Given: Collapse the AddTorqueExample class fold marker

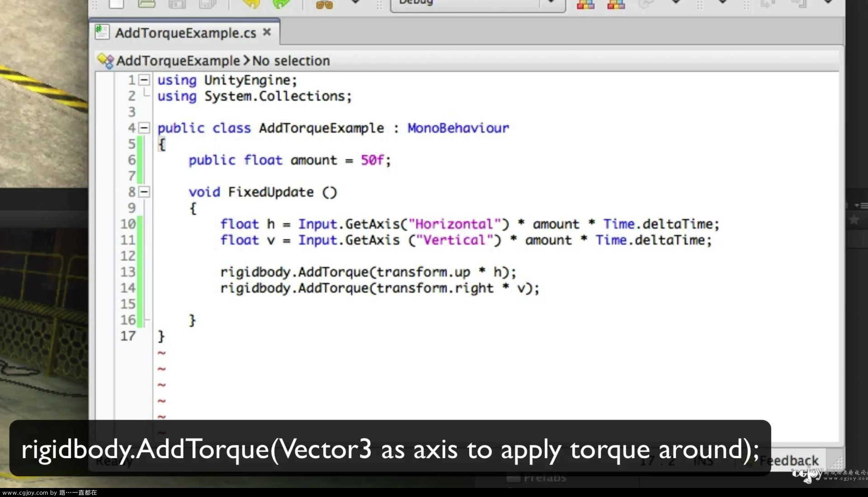Looking at the screenshot, I should tap(144, 128).
